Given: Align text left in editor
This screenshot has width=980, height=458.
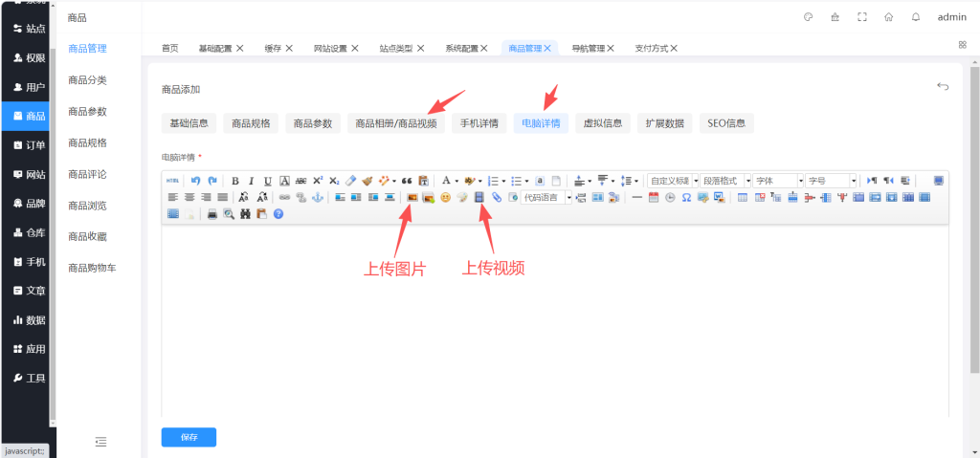Looking at the screenshot, I should [x=172, y=197].
